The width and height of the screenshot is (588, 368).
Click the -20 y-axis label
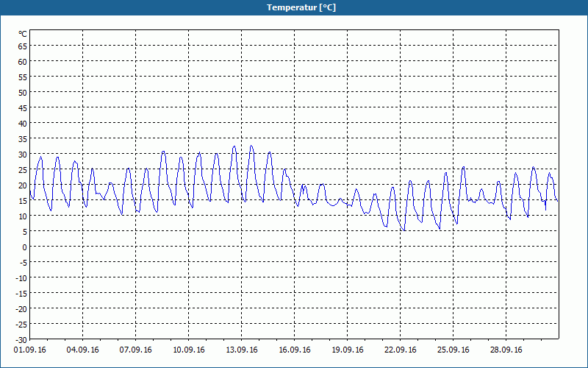[x=21, y=308]
